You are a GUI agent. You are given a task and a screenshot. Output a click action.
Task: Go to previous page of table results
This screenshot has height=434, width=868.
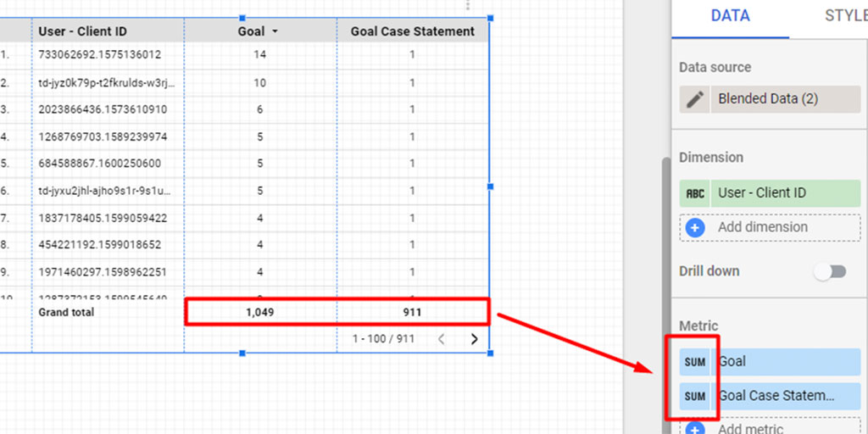441,339
